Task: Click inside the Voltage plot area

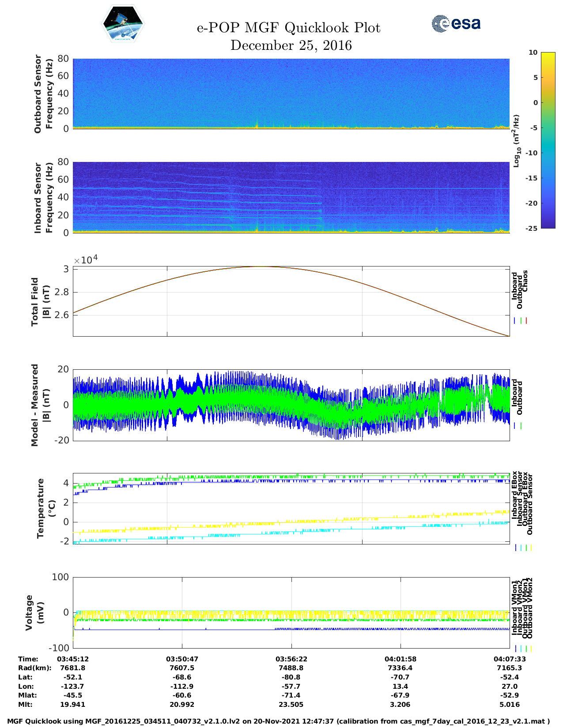Action: 291,612
